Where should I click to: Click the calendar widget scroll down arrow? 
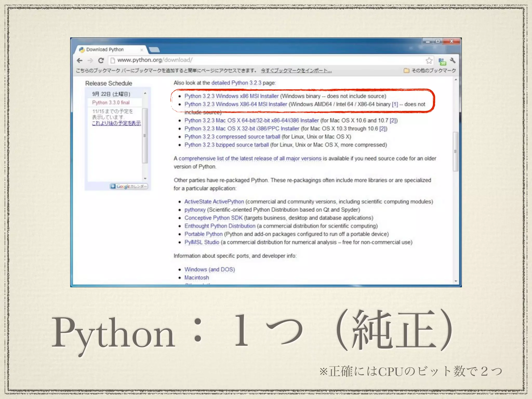click(x=145, y=178)
